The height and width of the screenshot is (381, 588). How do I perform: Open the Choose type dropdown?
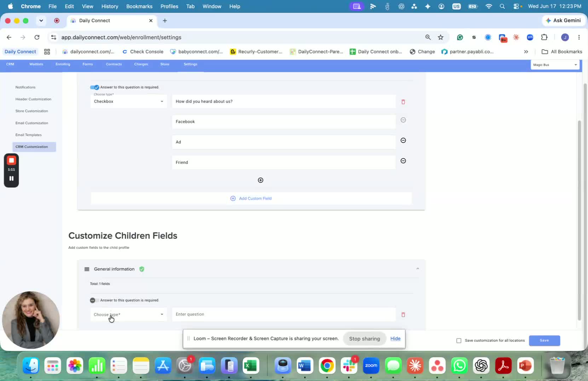[128, 315]
